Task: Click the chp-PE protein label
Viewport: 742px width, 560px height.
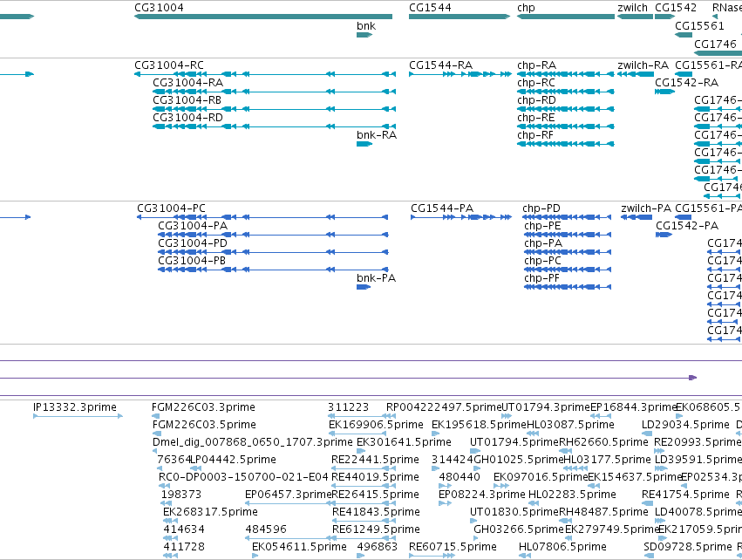Action: (542, 226)
